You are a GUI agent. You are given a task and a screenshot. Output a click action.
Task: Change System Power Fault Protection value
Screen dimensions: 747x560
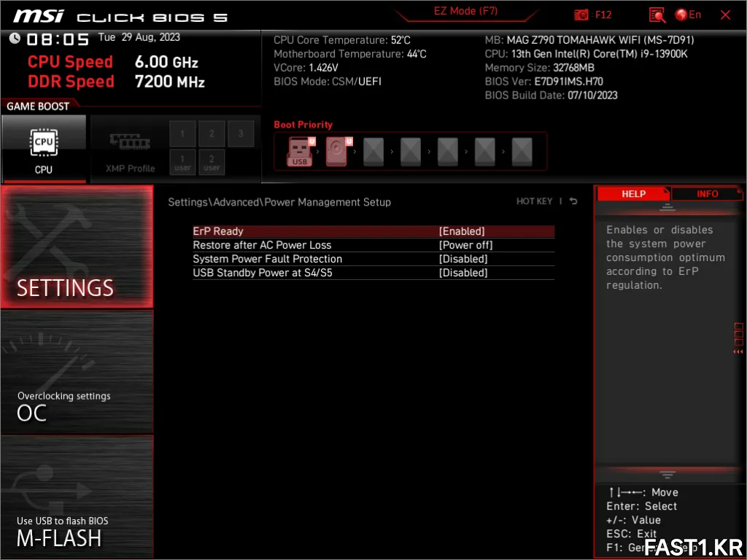[463, 259]
